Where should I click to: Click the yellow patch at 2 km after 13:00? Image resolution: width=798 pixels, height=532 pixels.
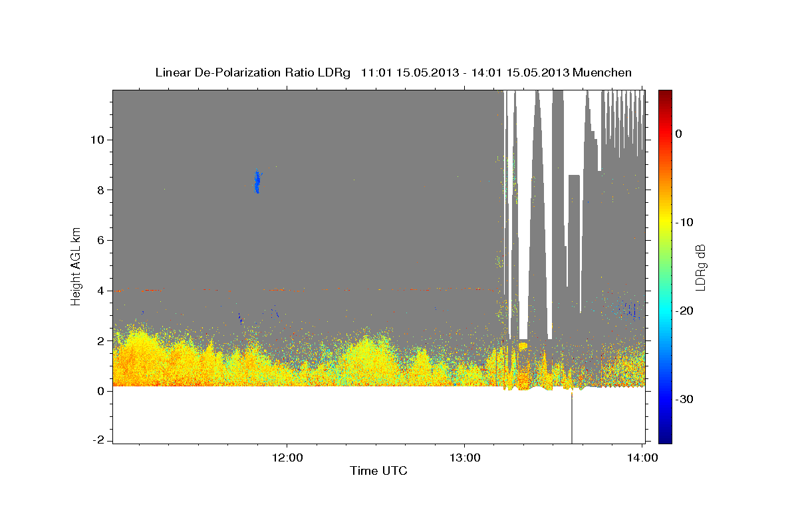coord(523,346)
